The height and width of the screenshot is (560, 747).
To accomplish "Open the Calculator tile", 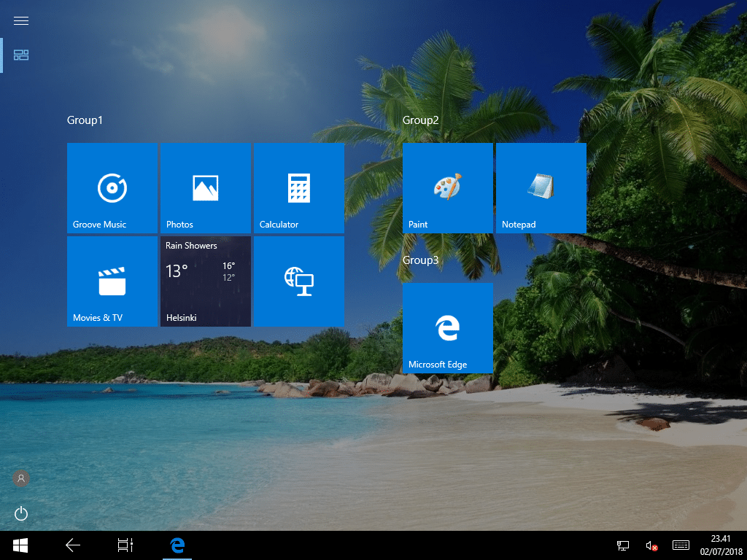I will [x=298, y=187].
